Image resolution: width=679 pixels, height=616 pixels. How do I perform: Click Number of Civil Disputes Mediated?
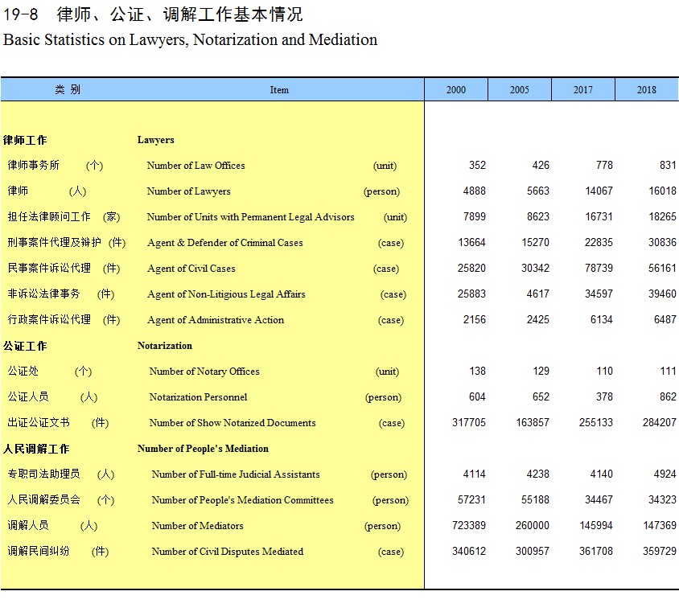pos(228,552)
